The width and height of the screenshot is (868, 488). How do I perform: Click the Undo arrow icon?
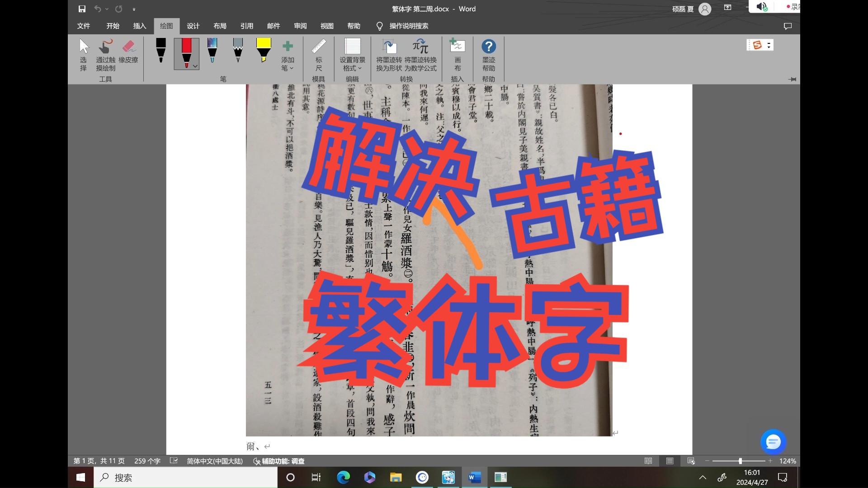pos(97,9)
